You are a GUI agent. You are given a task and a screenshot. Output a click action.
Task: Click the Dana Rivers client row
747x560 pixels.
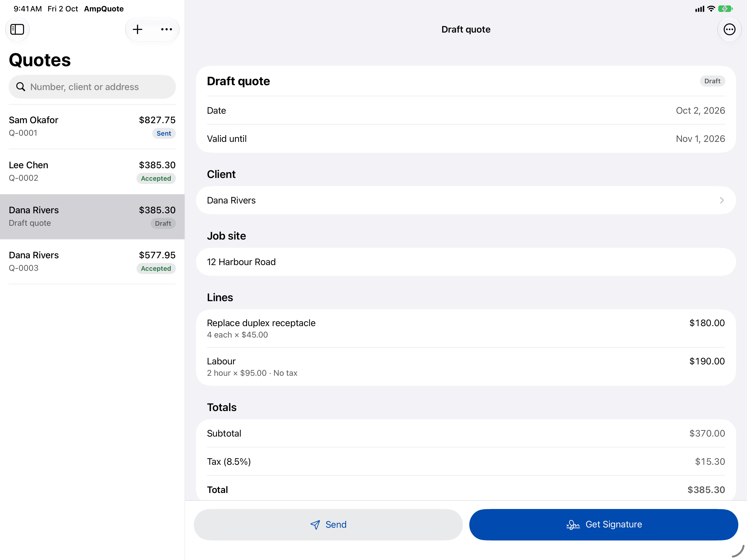pyautogui.click(x=466, y=200)
